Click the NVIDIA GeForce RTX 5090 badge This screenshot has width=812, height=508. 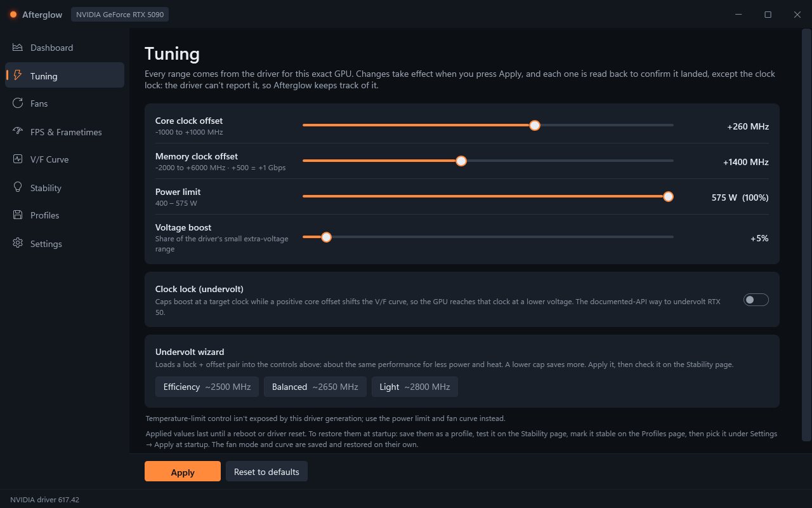120,15
